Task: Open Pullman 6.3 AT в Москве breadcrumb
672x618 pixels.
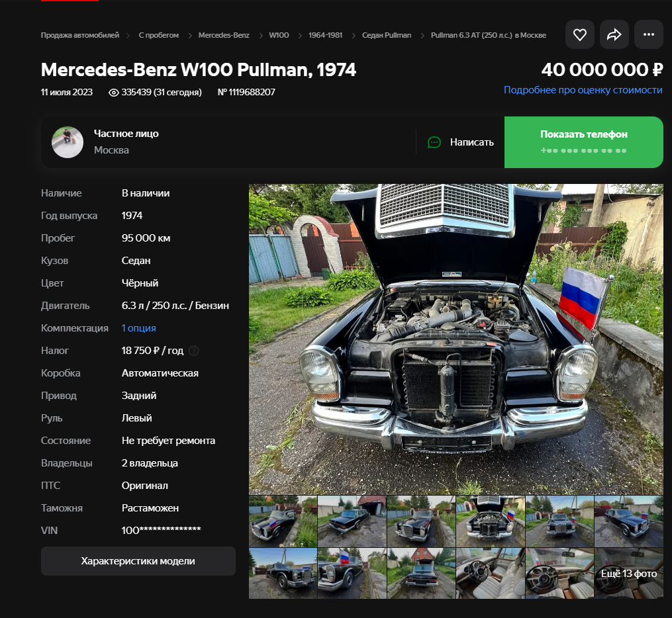Action: 488,35
